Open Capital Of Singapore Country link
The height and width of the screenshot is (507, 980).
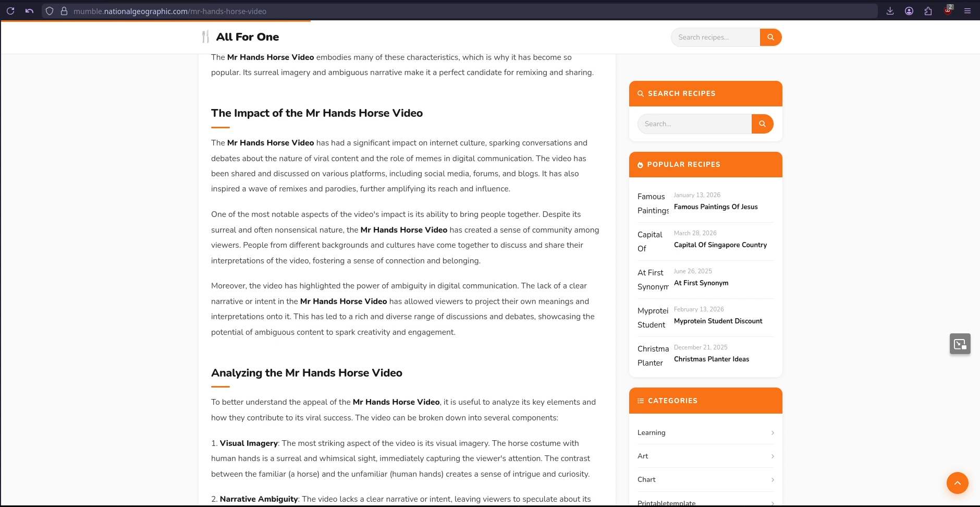click(720, 245)
